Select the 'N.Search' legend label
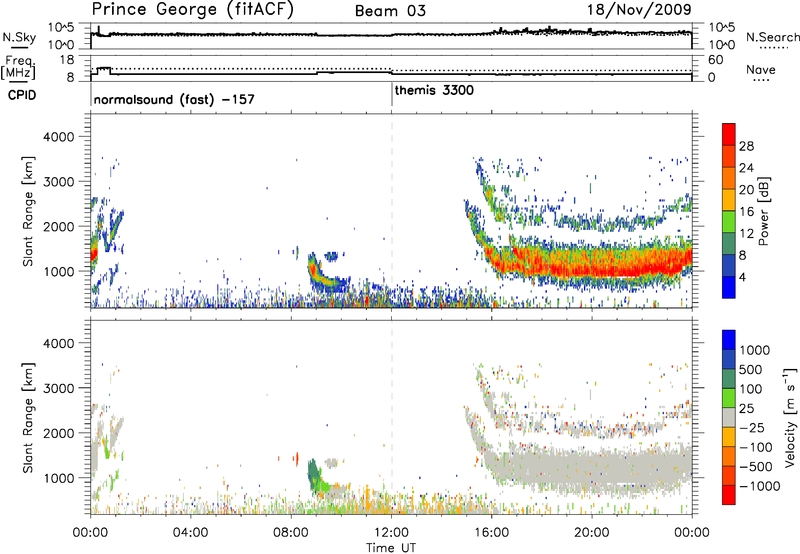This screenshot has width=800, height=554. 773,37
